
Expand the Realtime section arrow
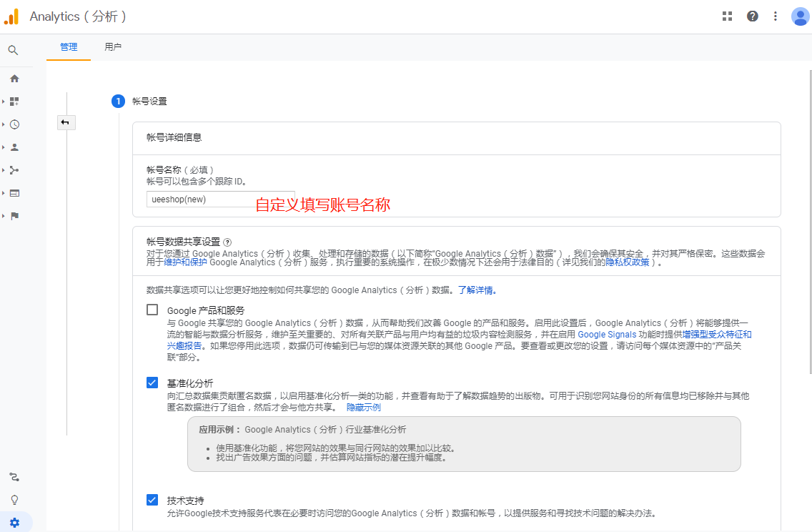pos(4,124)
